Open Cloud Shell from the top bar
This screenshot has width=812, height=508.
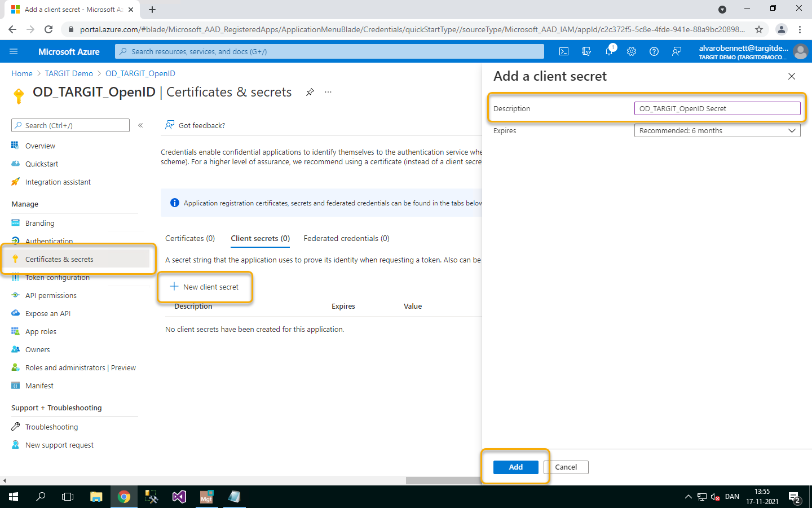tap(564, 51)
